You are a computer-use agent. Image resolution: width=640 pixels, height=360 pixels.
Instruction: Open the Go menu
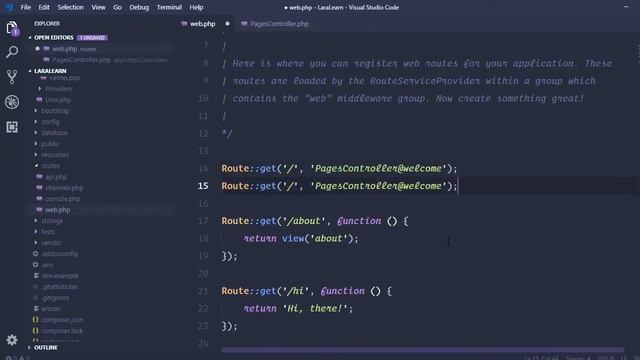117,7
